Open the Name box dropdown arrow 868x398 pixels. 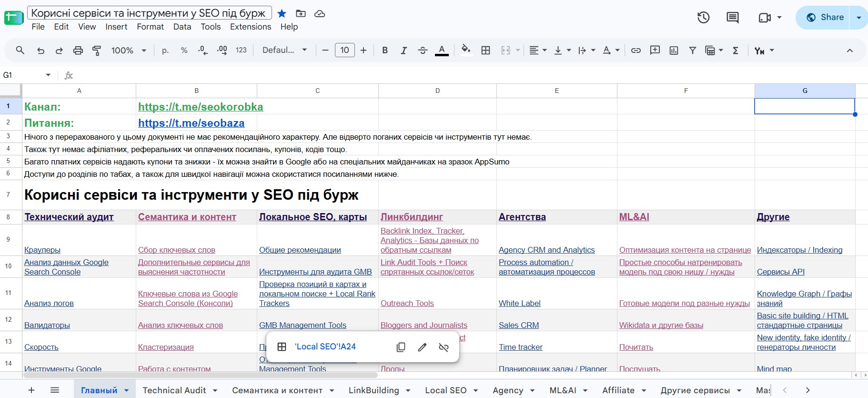click(x=48, y=75)
